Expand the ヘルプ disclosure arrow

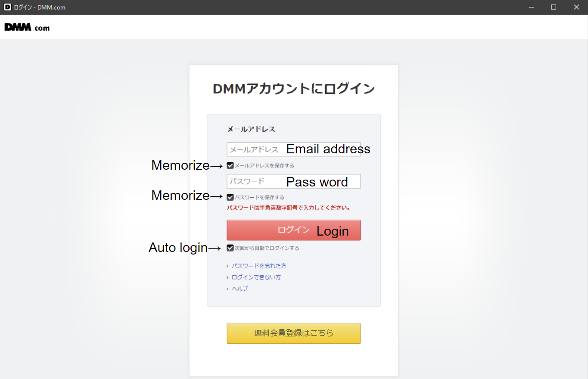pyautogui.click(x=228, y=289)
